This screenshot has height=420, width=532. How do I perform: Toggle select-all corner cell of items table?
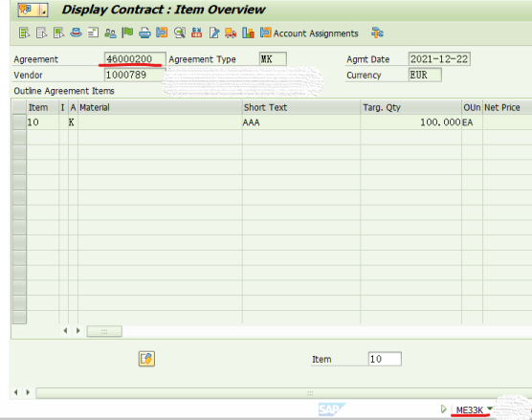19,107
